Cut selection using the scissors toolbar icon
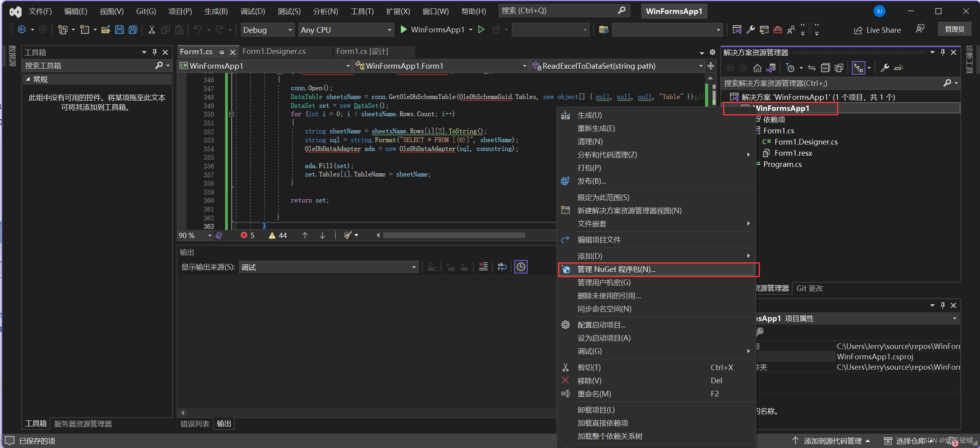This screenshot has width=980, height=448. point(151,30)
